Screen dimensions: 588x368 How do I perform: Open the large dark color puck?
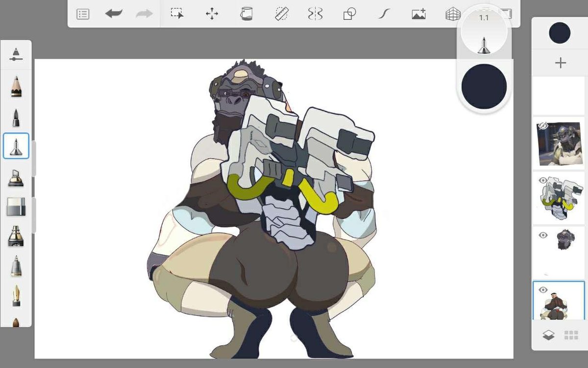[484, 86]
